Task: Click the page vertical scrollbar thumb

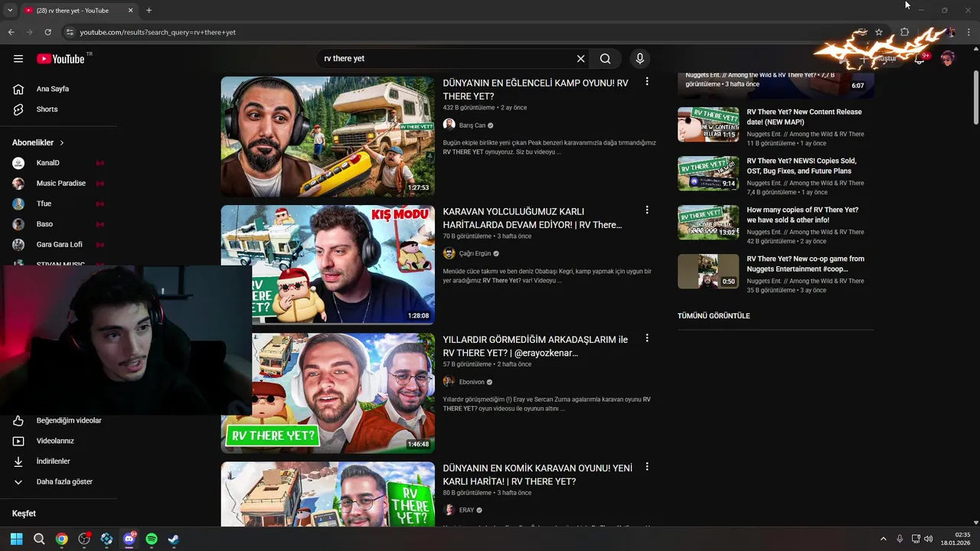Action: tap(975, 97)
